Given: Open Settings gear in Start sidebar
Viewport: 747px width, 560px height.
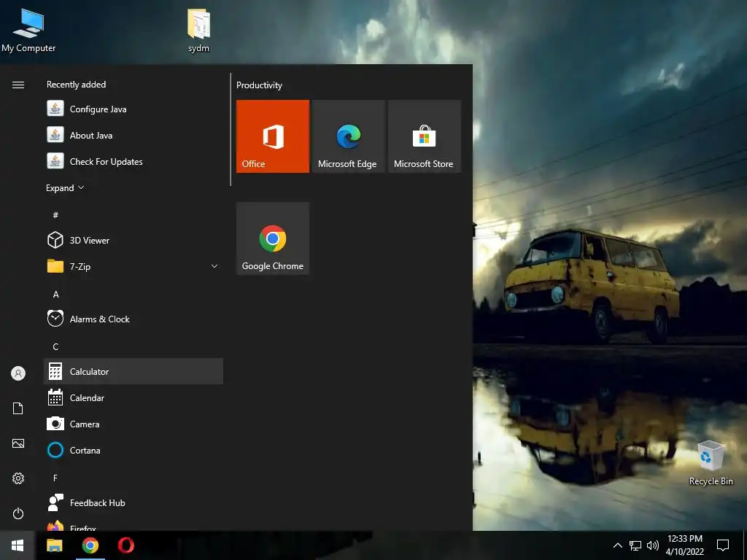Looking at the screenshot, I should point(18,478).
